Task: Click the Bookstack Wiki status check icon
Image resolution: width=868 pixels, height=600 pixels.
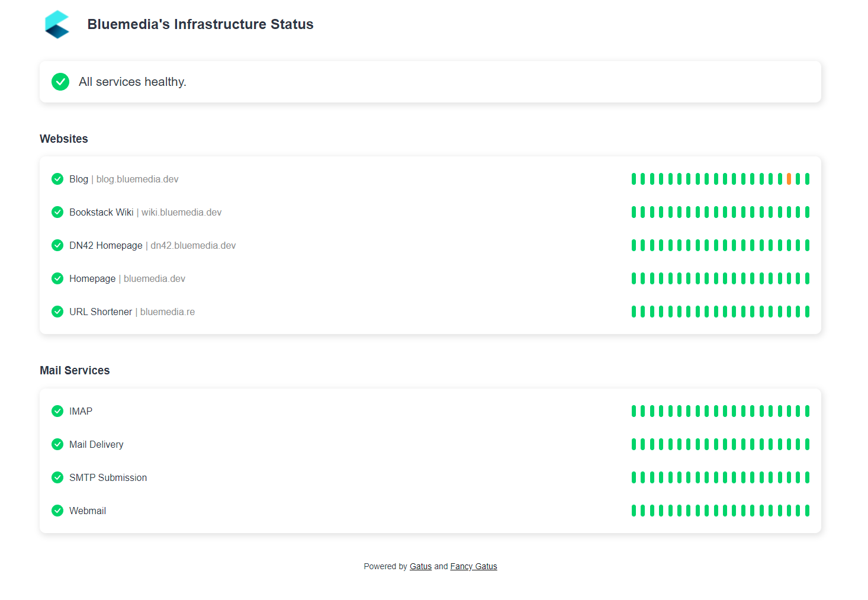Action: (x=57, y=212)
